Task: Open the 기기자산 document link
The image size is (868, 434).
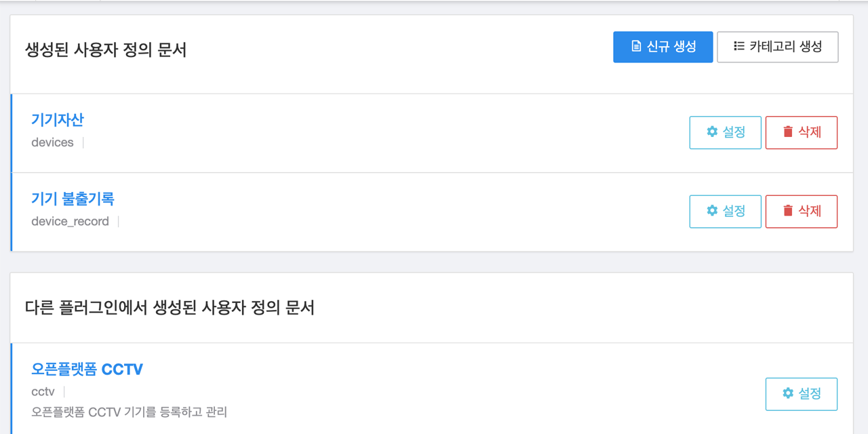Action: [58, 120]
